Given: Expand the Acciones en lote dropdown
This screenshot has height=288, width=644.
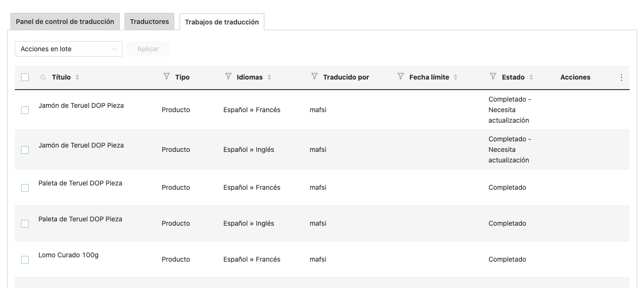Looking at the screenshot, I should [x=68, y=49].
